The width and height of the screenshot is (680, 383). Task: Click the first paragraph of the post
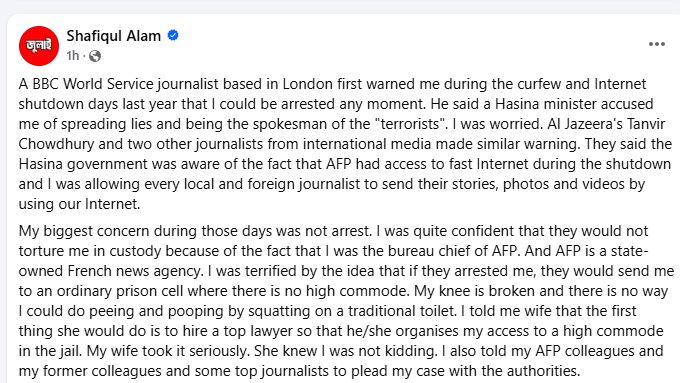click(345, 144)
